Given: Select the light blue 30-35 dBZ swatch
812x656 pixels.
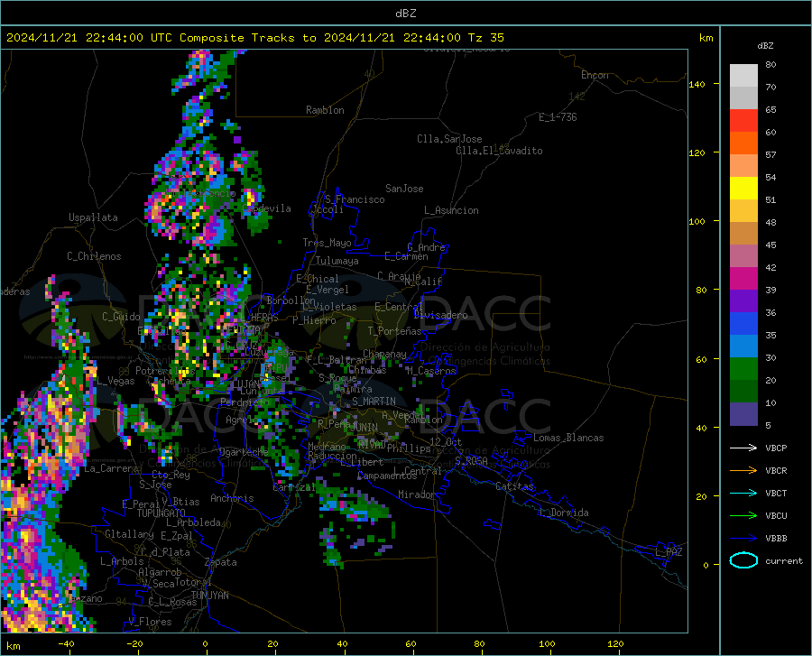Looking at the screenshot, I should (743, 346).
